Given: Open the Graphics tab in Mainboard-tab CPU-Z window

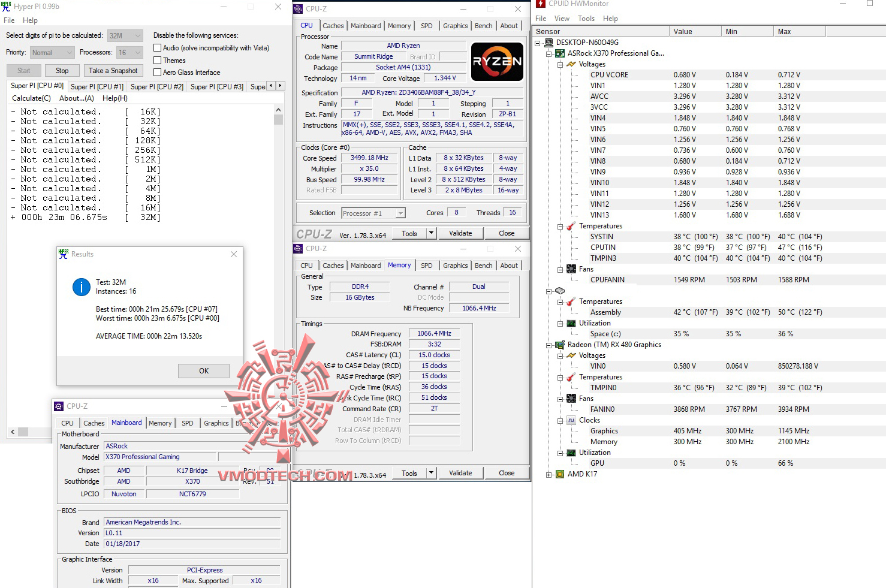Looking at the screenshot, I should click(216, 423).
